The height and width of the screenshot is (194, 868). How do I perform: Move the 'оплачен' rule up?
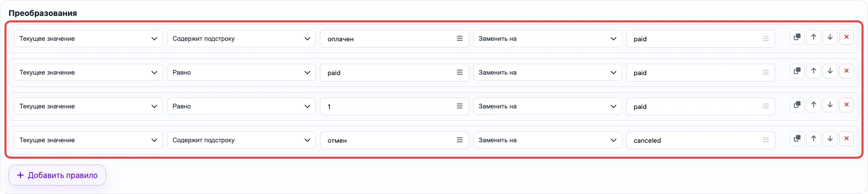click(x=814, y=37)
